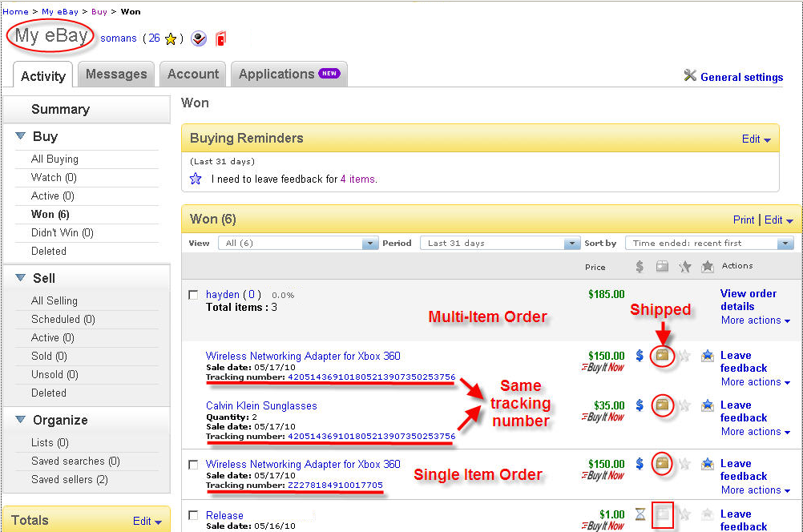The width and height of the screenshot is (803, 532).
Task: Select All Buying in the sidebar
Action: pyautogui.click(x=54, y=159)
